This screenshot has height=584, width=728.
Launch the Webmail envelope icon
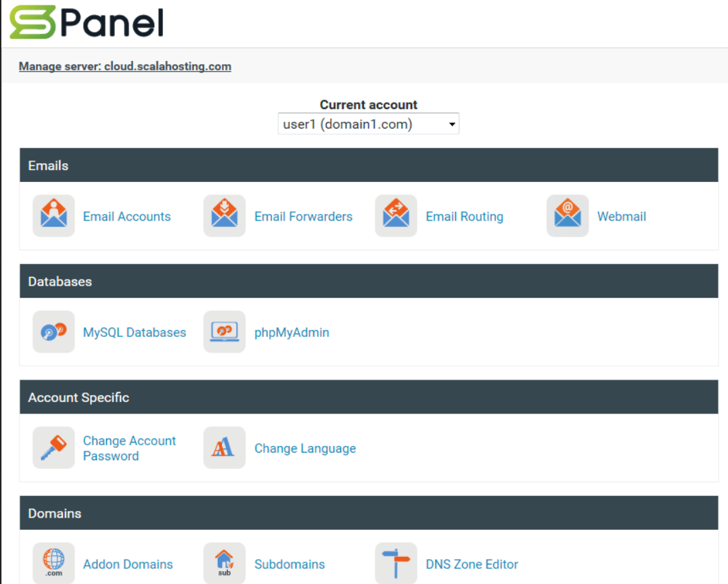coord(568,216)
